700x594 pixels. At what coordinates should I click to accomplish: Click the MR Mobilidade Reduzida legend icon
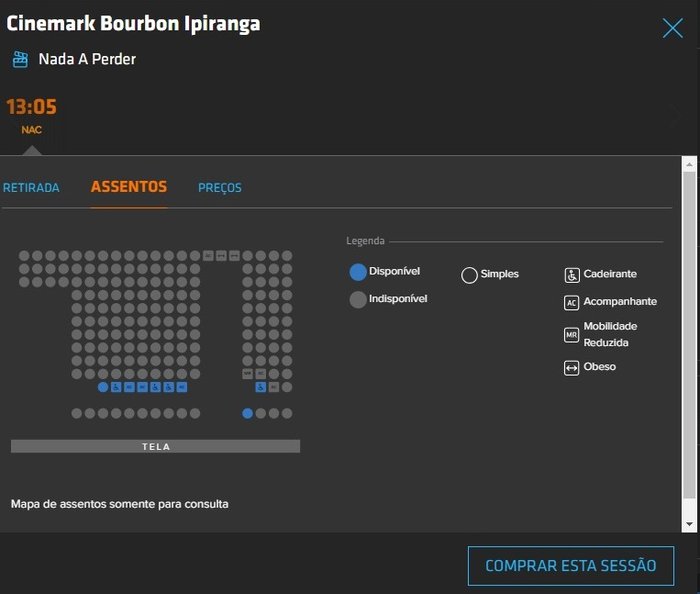click(572, 335)
